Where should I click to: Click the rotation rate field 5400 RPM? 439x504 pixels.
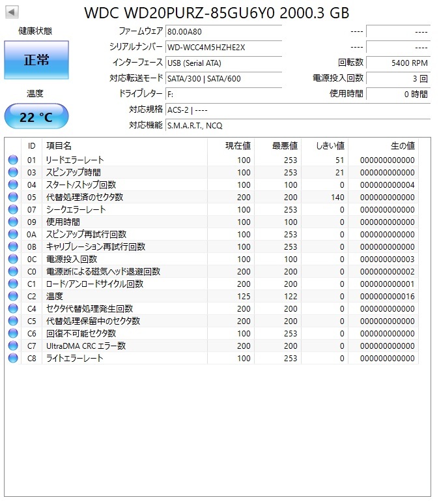click(398, 63)
